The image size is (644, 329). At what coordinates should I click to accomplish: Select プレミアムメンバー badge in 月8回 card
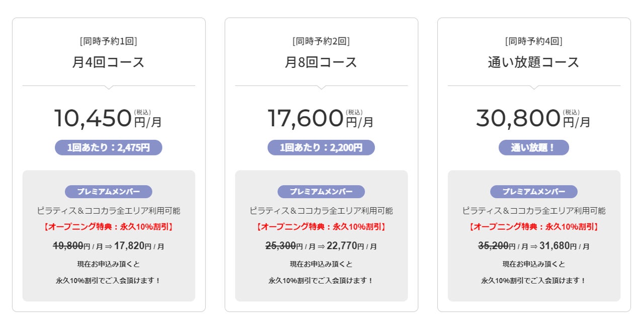(x=321, y=192)
